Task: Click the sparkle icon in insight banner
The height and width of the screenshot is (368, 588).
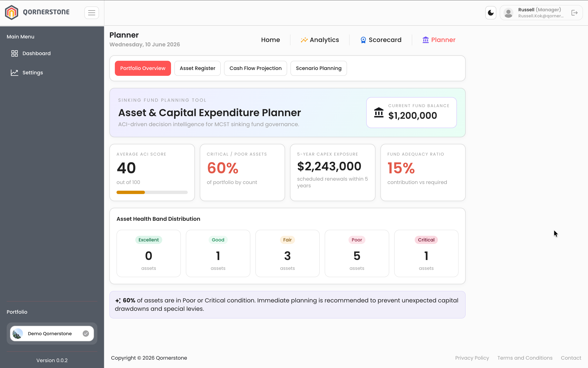Action: 118,301
